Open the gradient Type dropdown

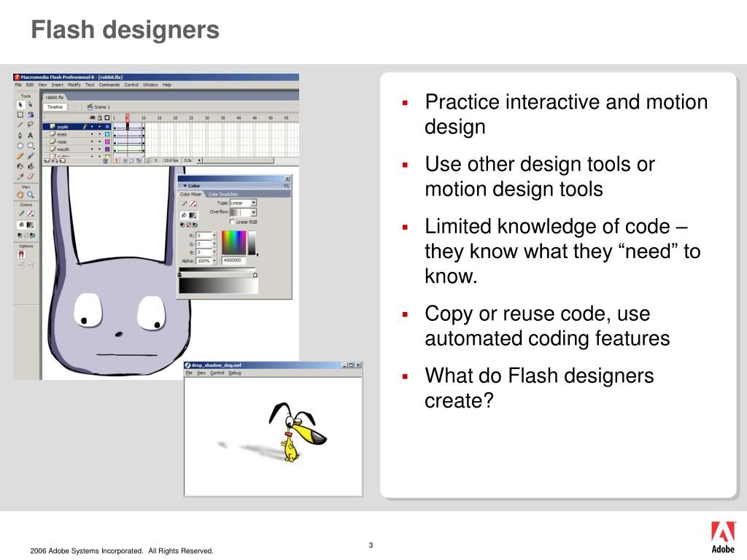click(x=244, y=203)
